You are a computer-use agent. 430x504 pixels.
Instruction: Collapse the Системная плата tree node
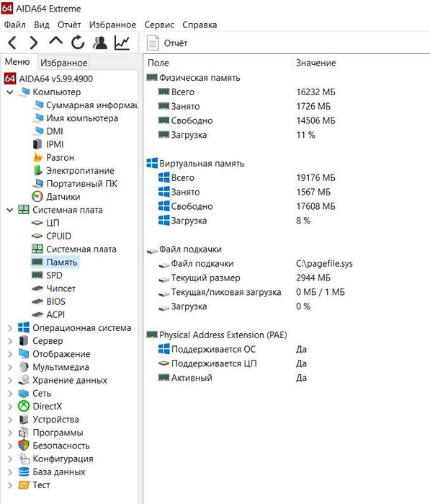(10, 211)
